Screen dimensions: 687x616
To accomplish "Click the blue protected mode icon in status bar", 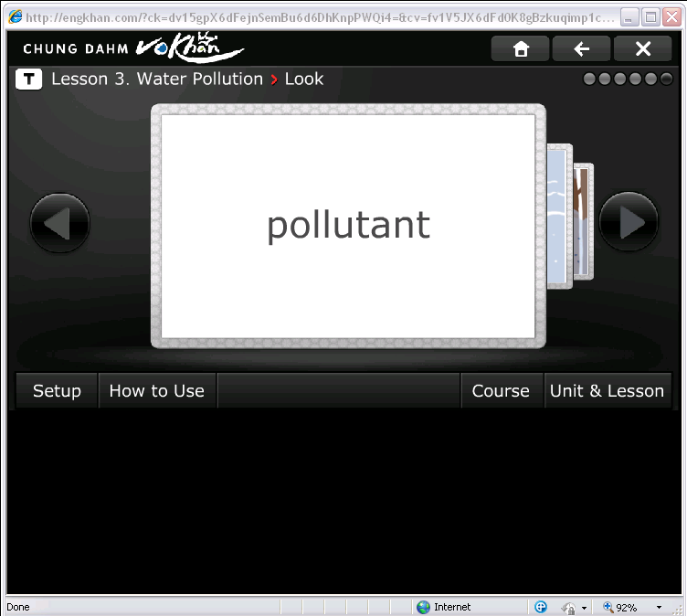I will (541, 607).
